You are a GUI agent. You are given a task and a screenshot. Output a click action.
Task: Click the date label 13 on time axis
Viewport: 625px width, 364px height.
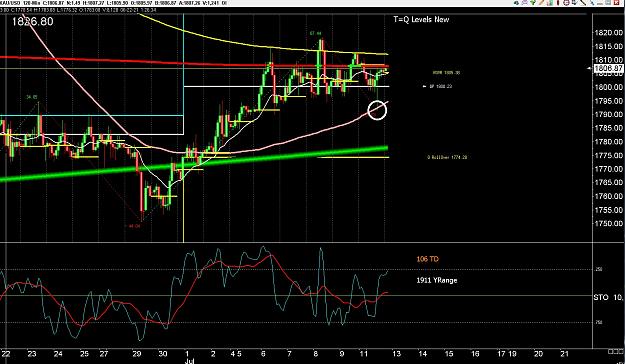tap(396, 354)
